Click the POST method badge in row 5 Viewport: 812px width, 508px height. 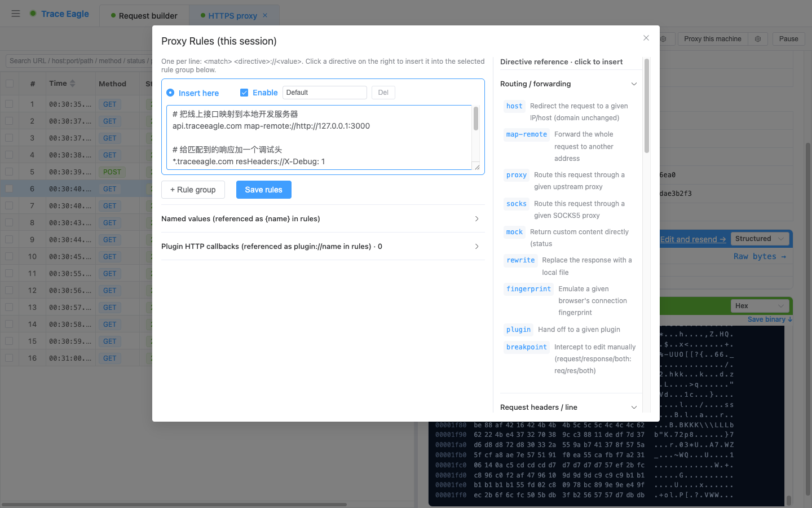coord(112,172)
